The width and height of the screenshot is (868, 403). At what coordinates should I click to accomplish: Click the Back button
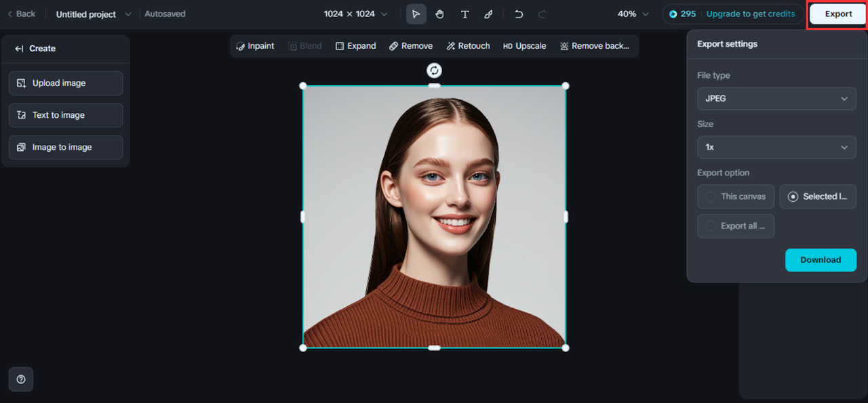pos(21,14)
